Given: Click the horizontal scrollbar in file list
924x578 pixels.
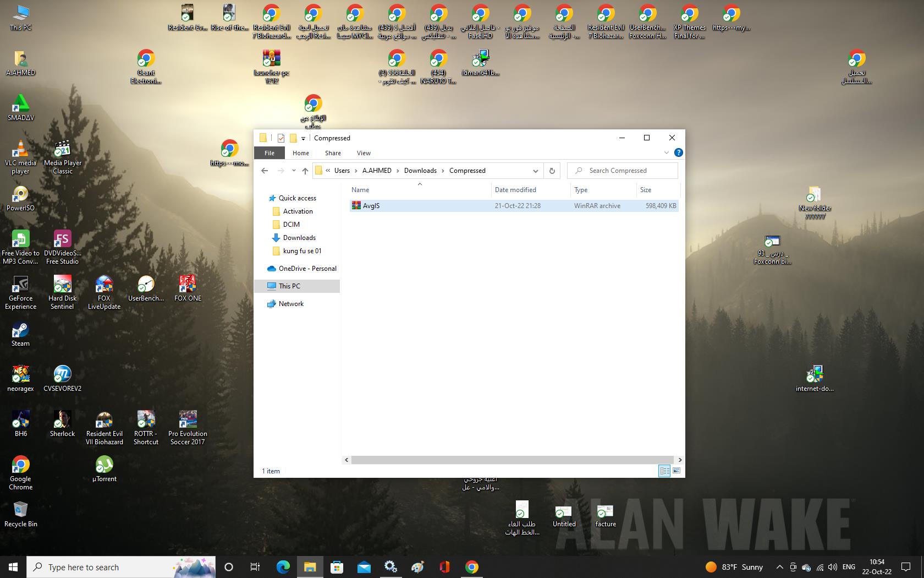Looking at the screenshot, I should tap(512, 460).
